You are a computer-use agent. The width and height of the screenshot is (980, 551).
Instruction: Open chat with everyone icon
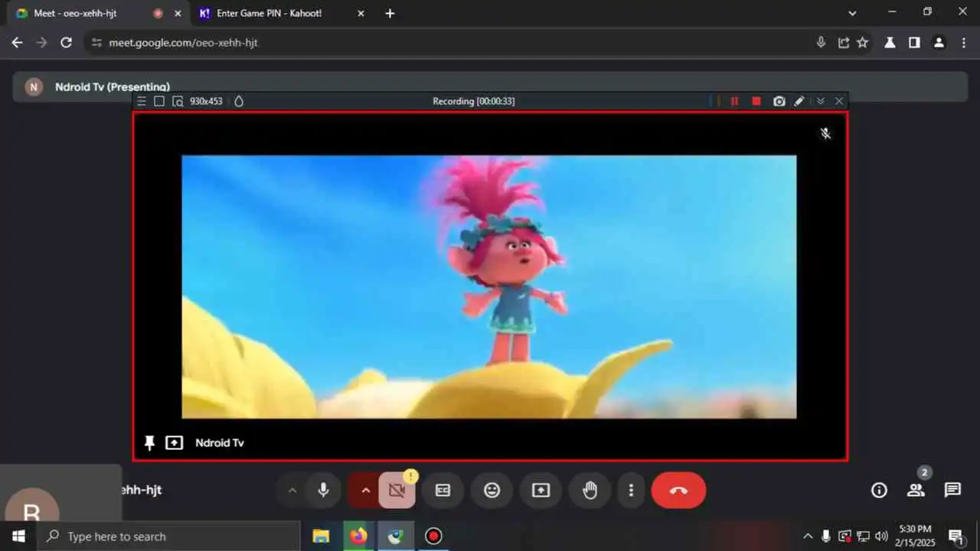[x=952, y=490]
